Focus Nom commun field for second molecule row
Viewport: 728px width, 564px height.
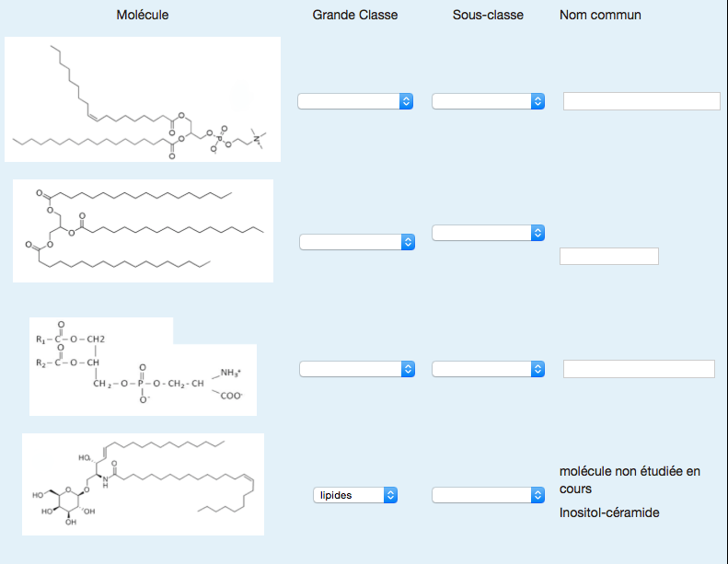[x=608, y=256]
